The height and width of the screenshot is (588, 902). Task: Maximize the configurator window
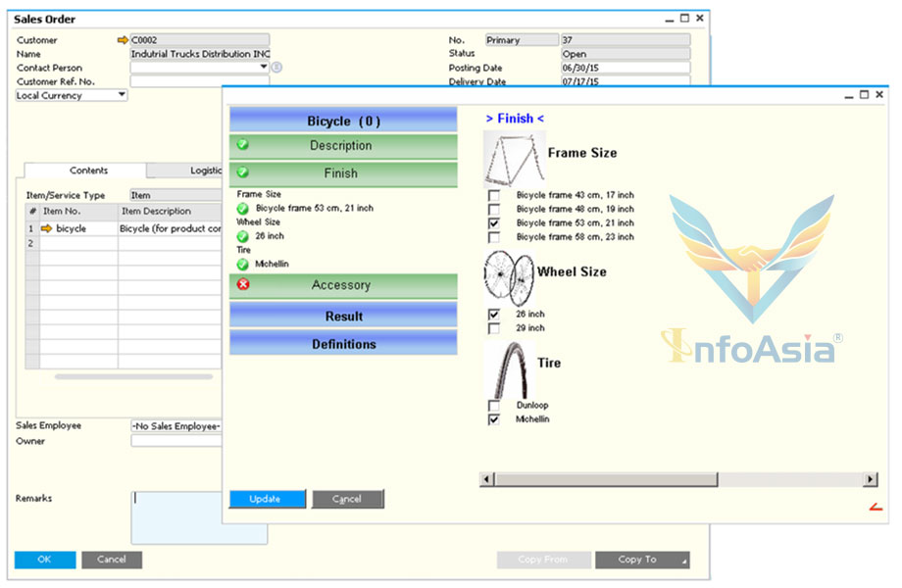[864, 95]
